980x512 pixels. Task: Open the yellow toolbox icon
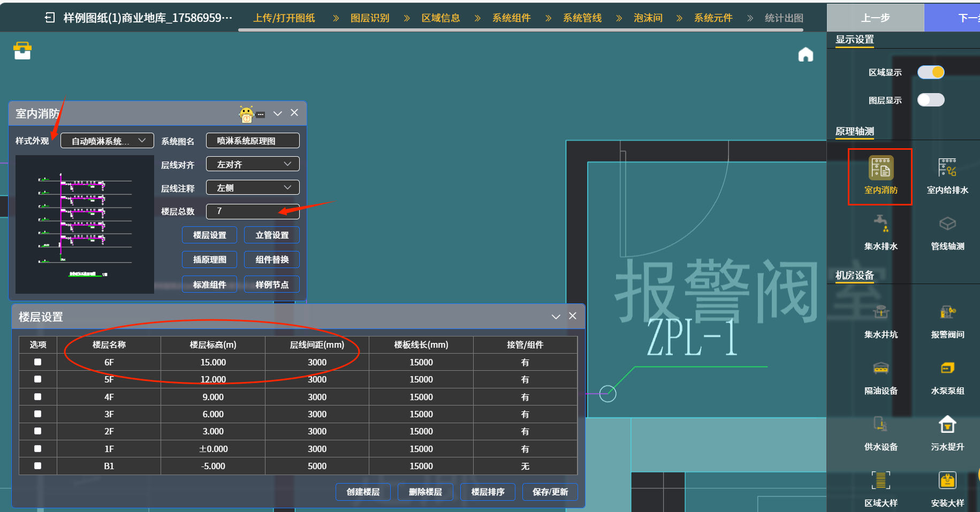point(22,51)
